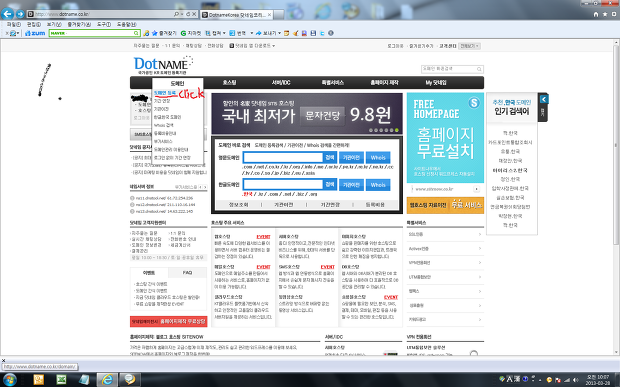Select Whois 검색 in the 도메인 dropdown
The height and width of the screenshot is (387, 620).
(x=164, y=125)
